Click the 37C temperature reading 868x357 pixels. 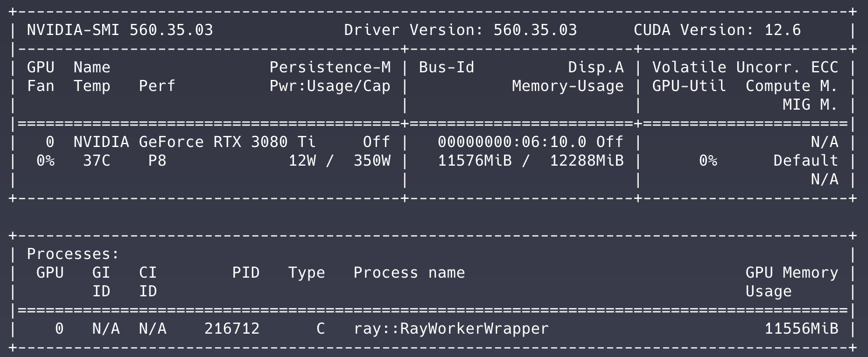[x=97, y=161]
